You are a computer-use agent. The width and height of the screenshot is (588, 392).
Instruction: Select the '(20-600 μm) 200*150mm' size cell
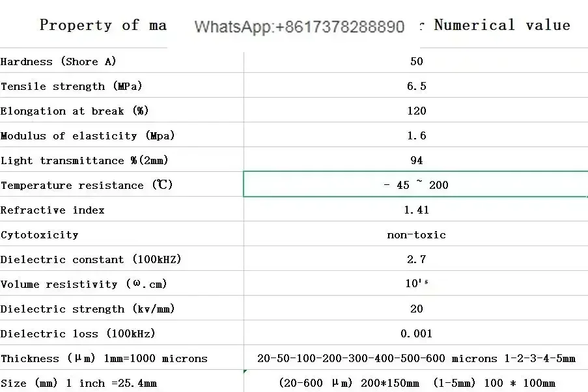point(416,381)
